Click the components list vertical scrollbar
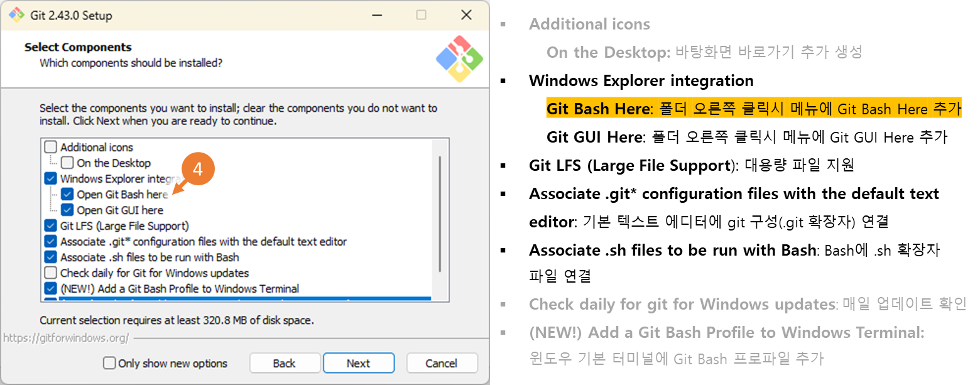The width and height of the screenshot is (980, 385). pyautogui.click(x=440, y=214)
